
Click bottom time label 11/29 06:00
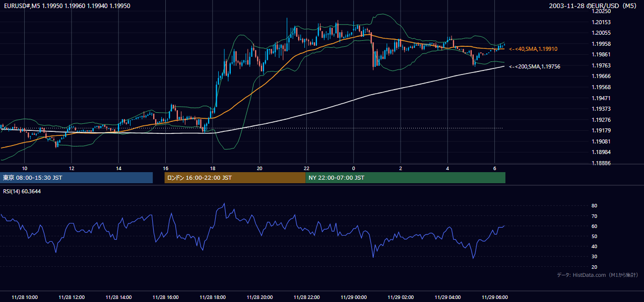click(495, 297)
